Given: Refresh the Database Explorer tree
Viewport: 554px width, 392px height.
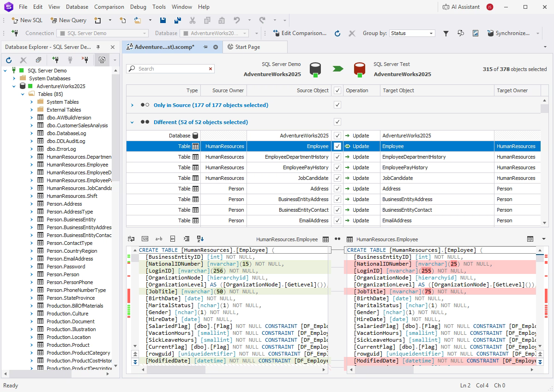Looking at the screenshot, I should [x=9, y=60].
